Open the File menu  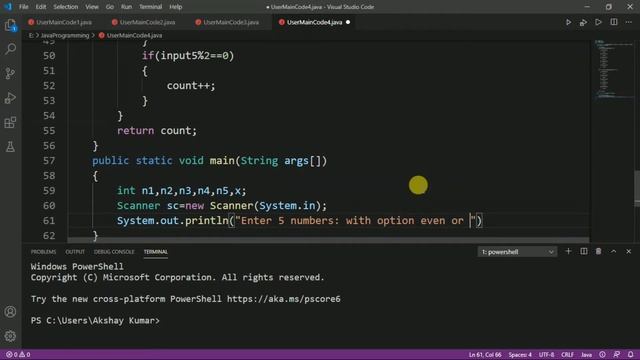[24, 7]
